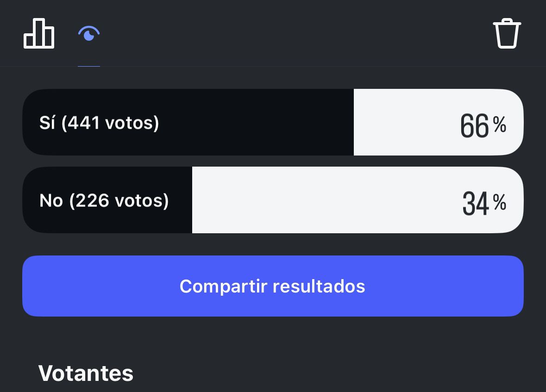This screenshot has width=546, height=392.
Task: Tap the dark filled portion of Sí bar
Action: point(188,122)
